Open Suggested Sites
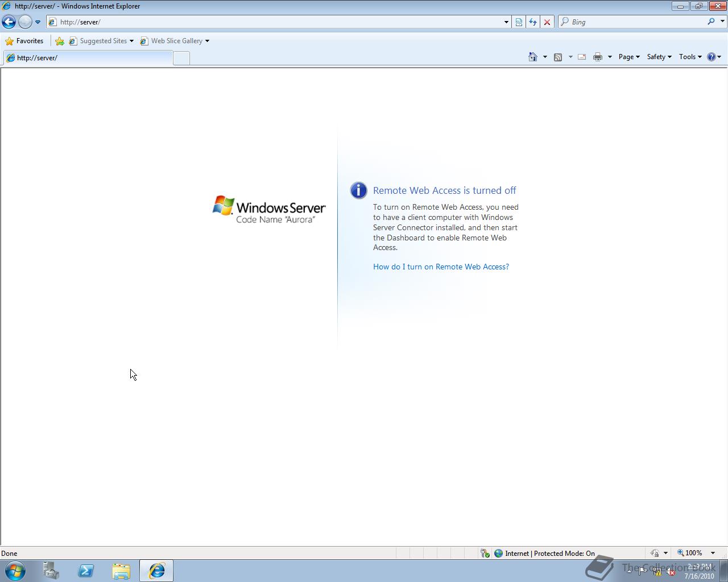728x582 pixels. (x=101, y=41)
